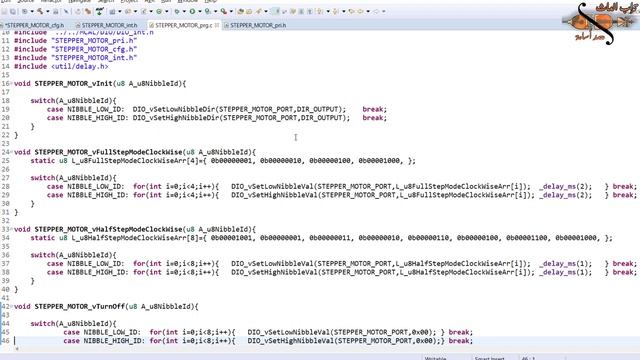
Task: Switch to the STEPPER_MOTOR_int.h tab
Action: [109, 25]
